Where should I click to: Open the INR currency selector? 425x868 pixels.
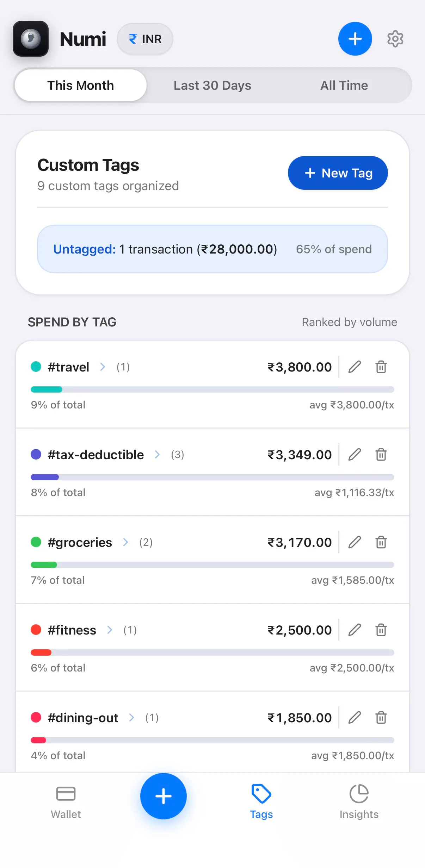click(145, 39)
